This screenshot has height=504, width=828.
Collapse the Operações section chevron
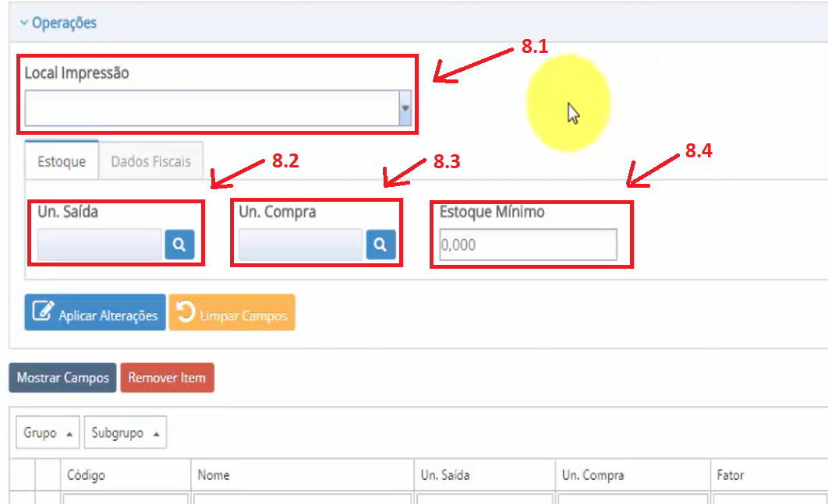pyautogui.click(x=23, y=23)
